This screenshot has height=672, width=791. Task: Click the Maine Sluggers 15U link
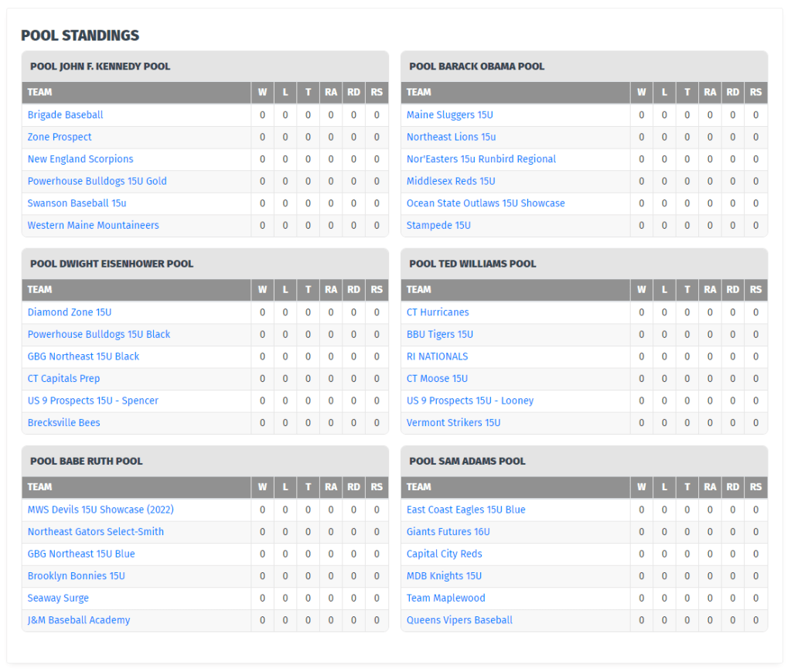[x=449, y=115]
